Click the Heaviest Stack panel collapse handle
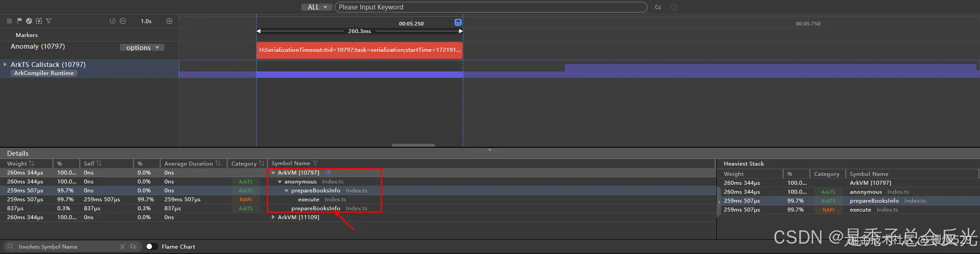This screenshot has width=980, height=254. pyautogui.click(x=719, y=202)
